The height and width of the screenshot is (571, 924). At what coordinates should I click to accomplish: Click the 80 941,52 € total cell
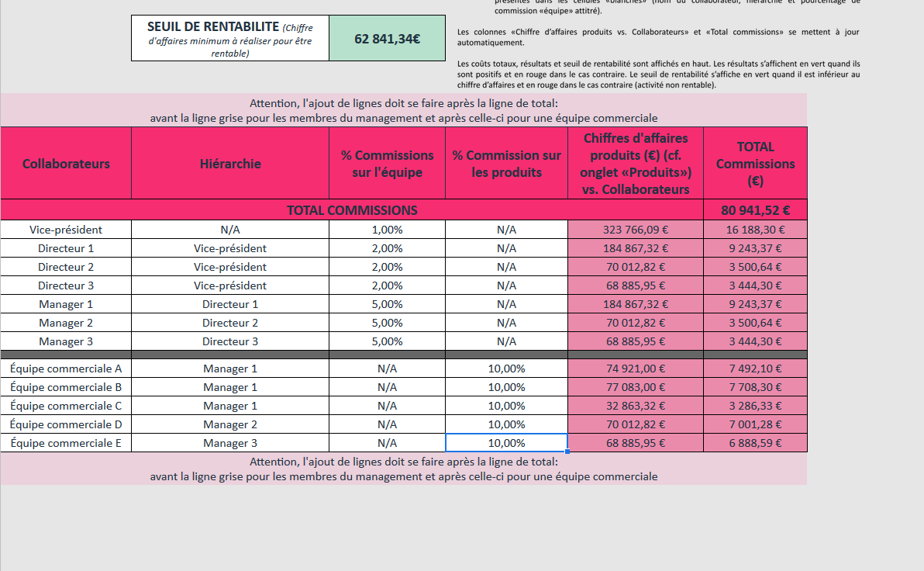point(755,210)
